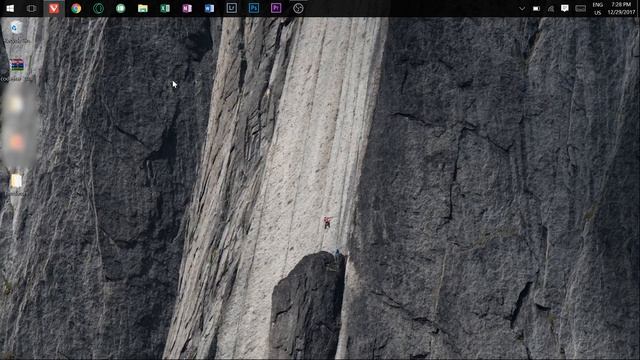Open the white circular taskbar app after Premiere
Screen dimensions: 640x360
(298, 8)
